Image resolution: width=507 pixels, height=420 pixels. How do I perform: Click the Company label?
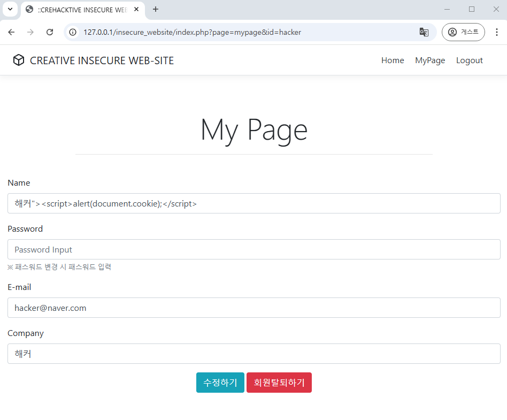26,333
